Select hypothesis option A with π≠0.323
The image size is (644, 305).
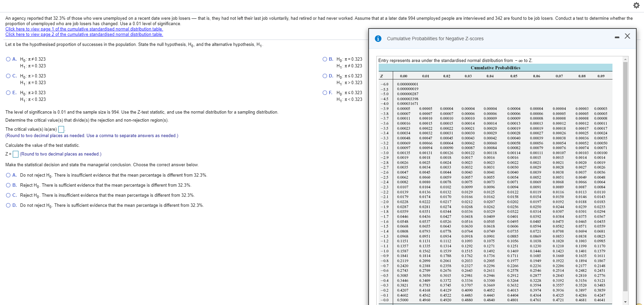click(8, 59)
